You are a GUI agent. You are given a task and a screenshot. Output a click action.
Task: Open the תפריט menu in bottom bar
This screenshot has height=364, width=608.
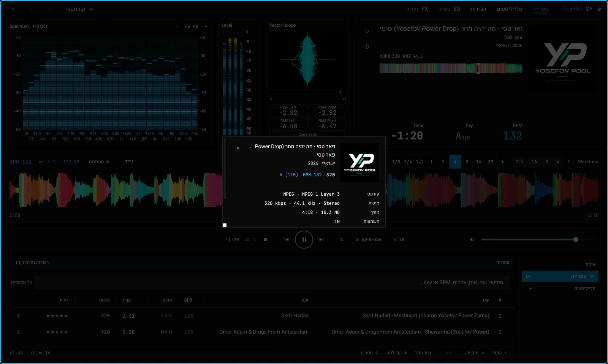pos(369,353)
